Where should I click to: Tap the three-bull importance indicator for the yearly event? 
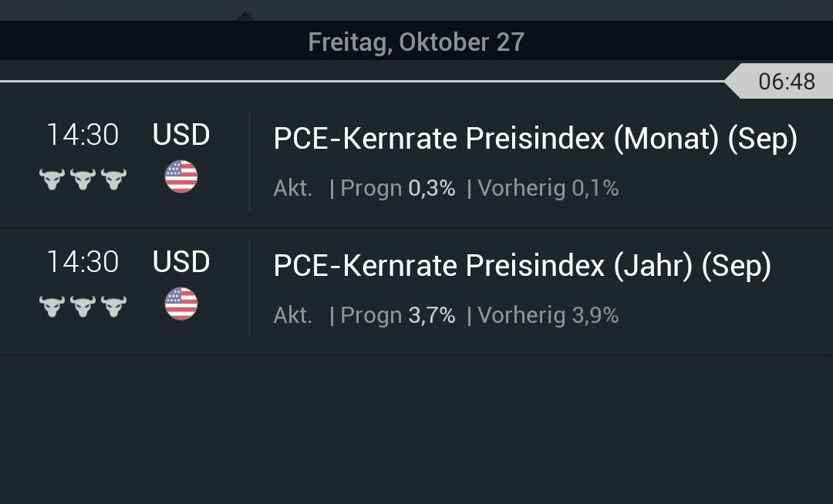tap(83, 307)
